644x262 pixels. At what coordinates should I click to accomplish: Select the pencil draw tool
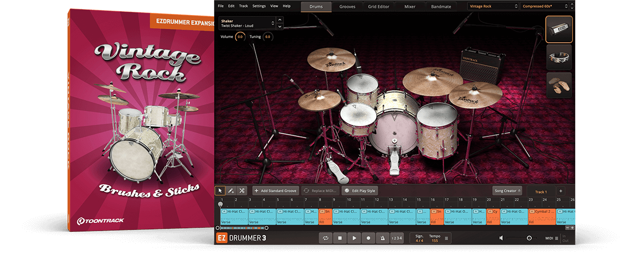pyautogui.click(x=231, y=191)
